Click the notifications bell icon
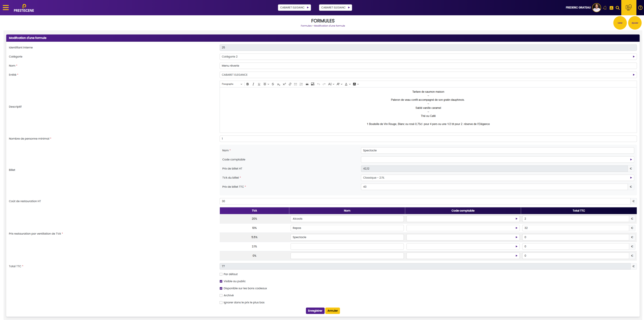The image size is (644, 320). 605,8
